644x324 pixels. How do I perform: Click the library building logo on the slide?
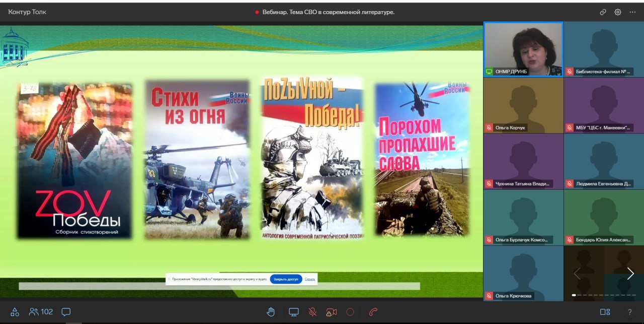tap(14, 47)
